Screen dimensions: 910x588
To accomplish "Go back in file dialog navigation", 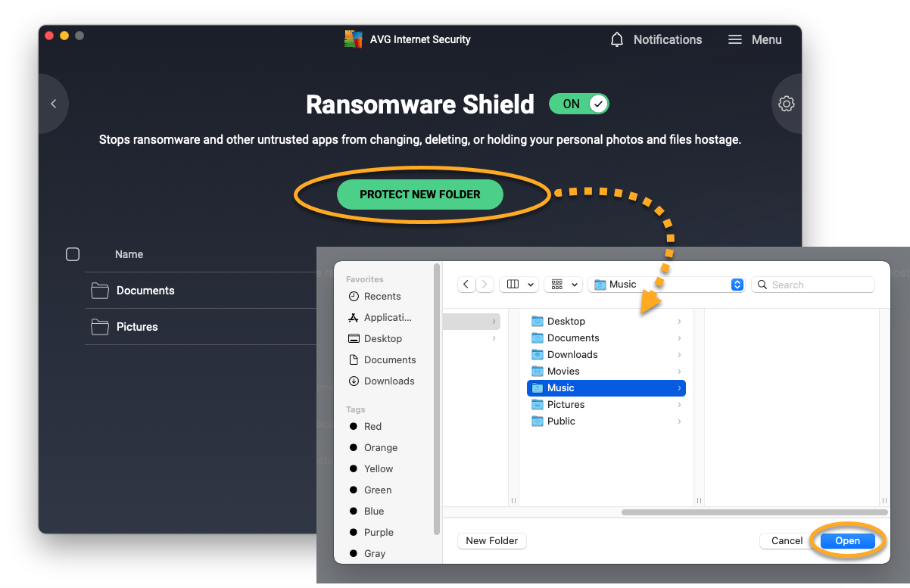I will pyautogui.click(x=466, y=285).
